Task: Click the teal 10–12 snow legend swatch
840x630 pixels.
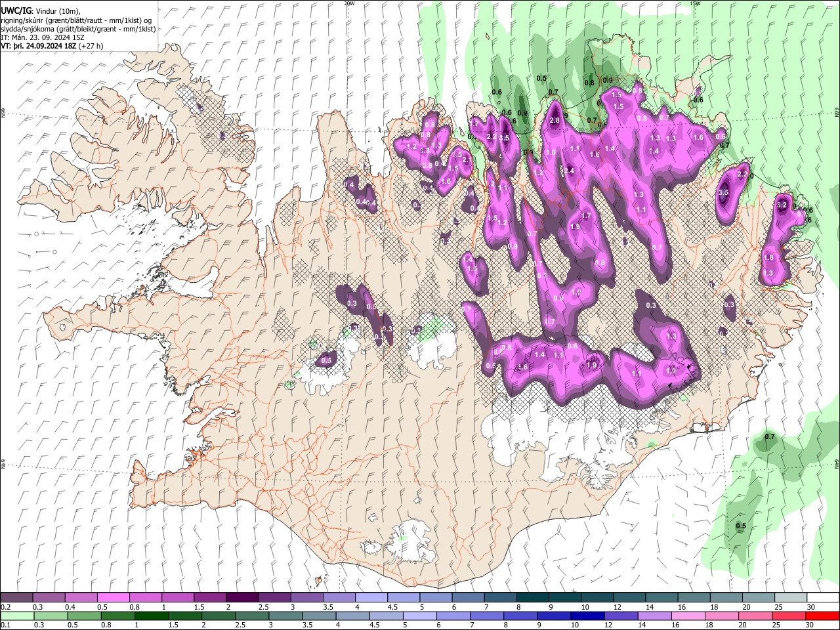Action: pos(597,598)
